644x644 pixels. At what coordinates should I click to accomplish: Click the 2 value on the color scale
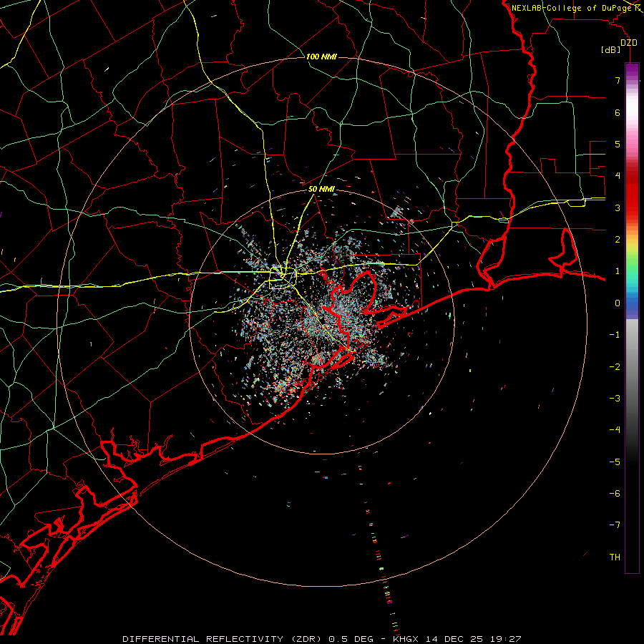(618, 240)
